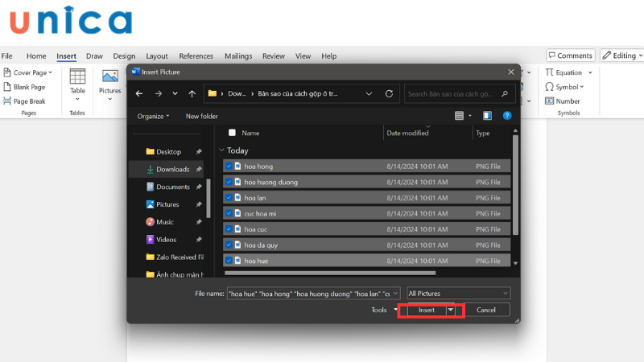The image size is (644, 362).
Task: Click the New folder button
Action: tap(201, 116)
